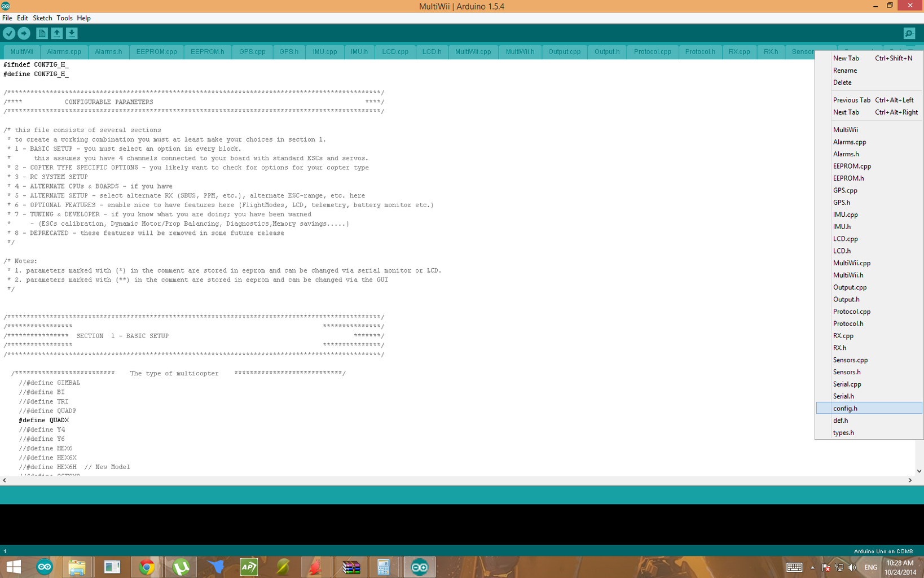Click the Open sketch arrow-up icon
924x578 pixels.
pyautogui.click(x=56, y=33)
